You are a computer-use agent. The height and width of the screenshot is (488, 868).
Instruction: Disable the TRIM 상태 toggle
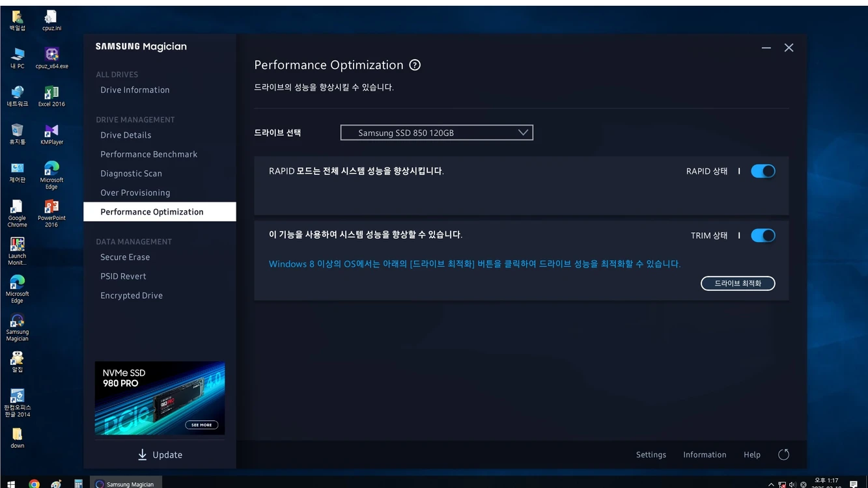[x=763, y=236]
